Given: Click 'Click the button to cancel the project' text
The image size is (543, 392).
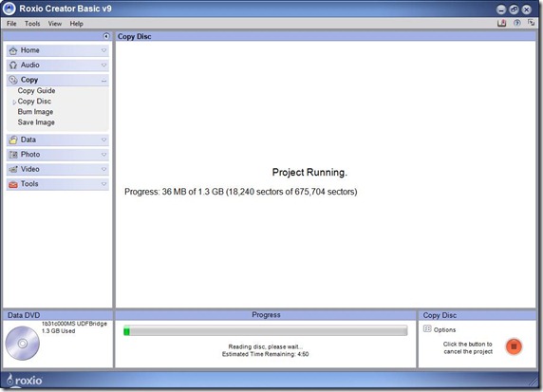Looking at the screenshot, I should pos(468,347).
